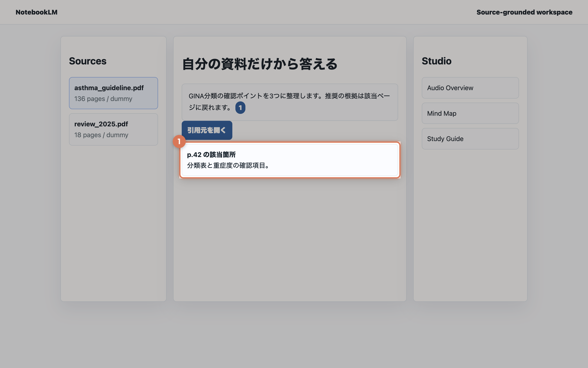Viewport: 588px width, 368px height.
Task: Click the NotebookLM logo text
Action: (37, 12)
